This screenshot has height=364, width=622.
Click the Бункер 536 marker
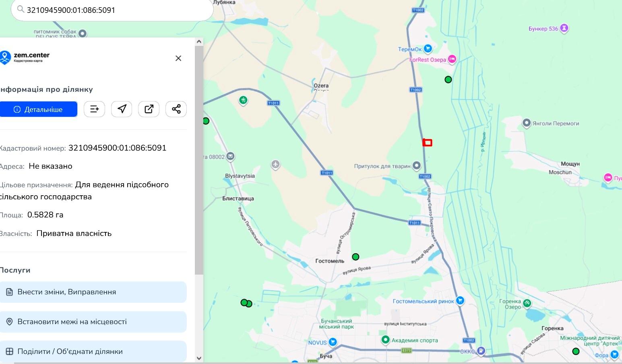564,28
